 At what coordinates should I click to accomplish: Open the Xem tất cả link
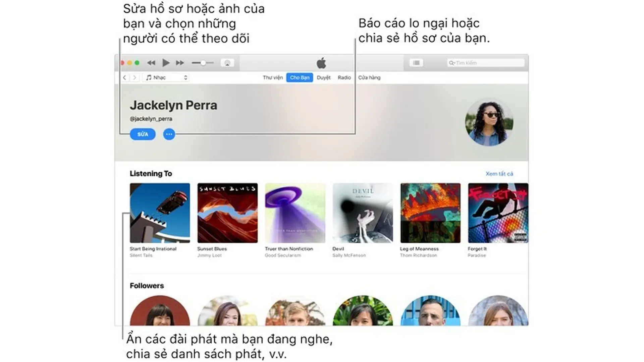click(x=499, y=174)
